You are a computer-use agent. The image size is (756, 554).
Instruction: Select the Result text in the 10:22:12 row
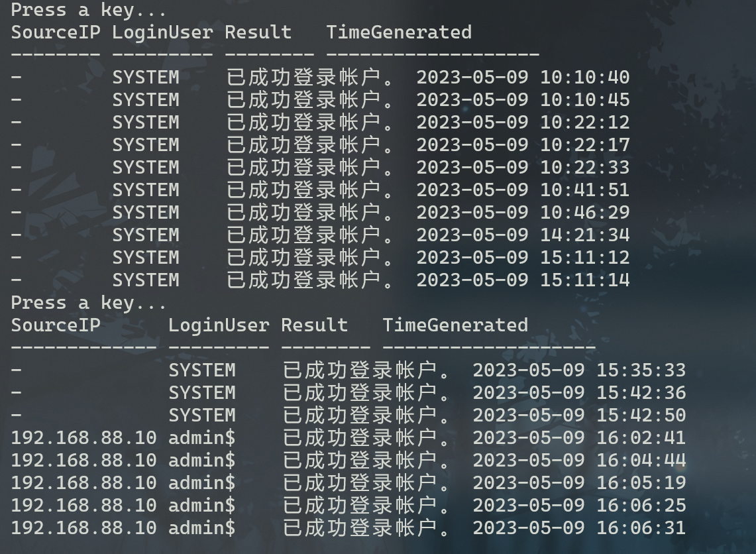coord(311,123)
